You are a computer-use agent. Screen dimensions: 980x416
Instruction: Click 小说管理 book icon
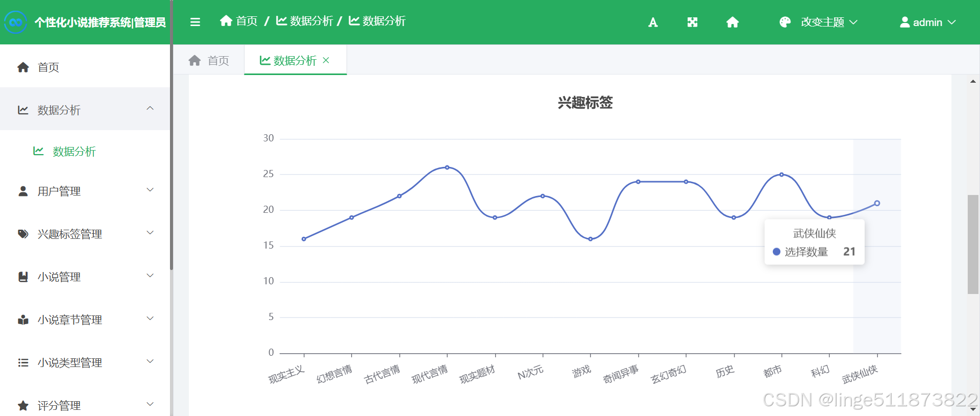(23, 277)
